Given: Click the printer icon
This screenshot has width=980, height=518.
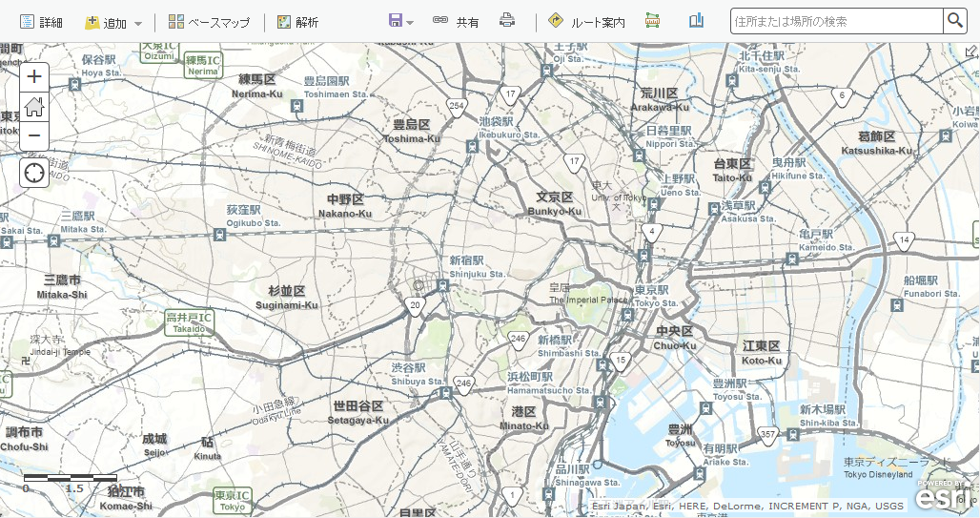Looking at the screenshot, I should (x=507, y=21).
